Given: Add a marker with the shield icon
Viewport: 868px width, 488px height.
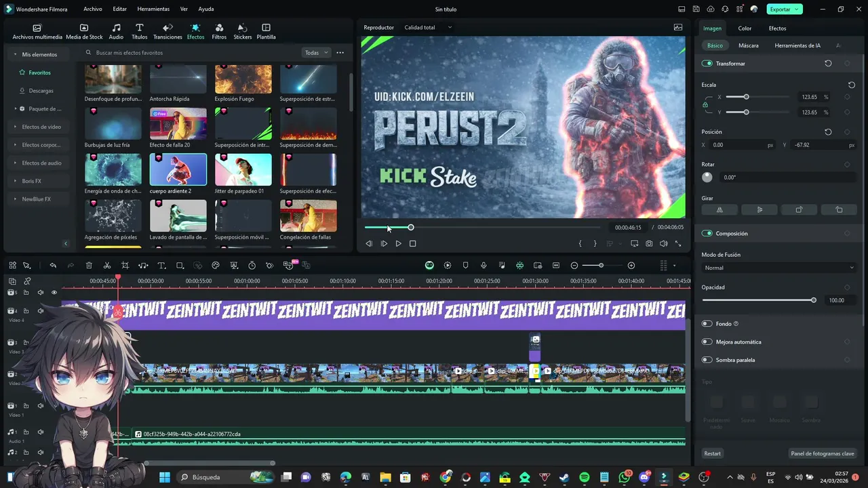Looking at the screenshot, I should (x=465, y=266).
